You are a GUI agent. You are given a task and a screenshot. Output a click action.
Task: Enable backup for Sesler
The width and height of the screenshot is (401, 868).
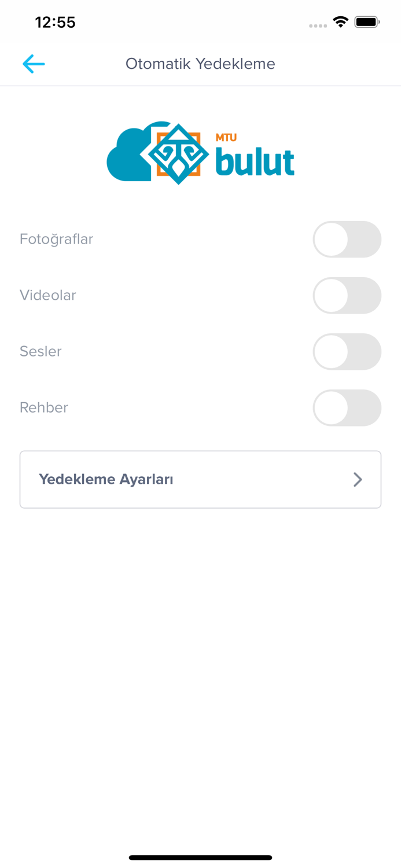[347, 351]
